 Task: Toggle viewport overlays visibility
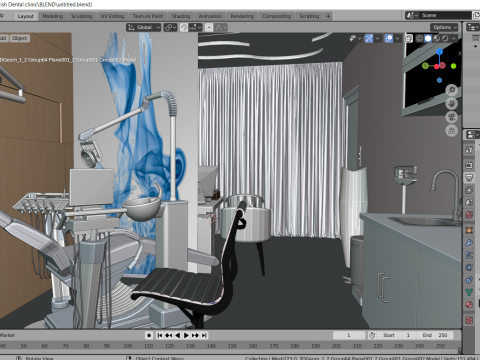click(389, 39)
